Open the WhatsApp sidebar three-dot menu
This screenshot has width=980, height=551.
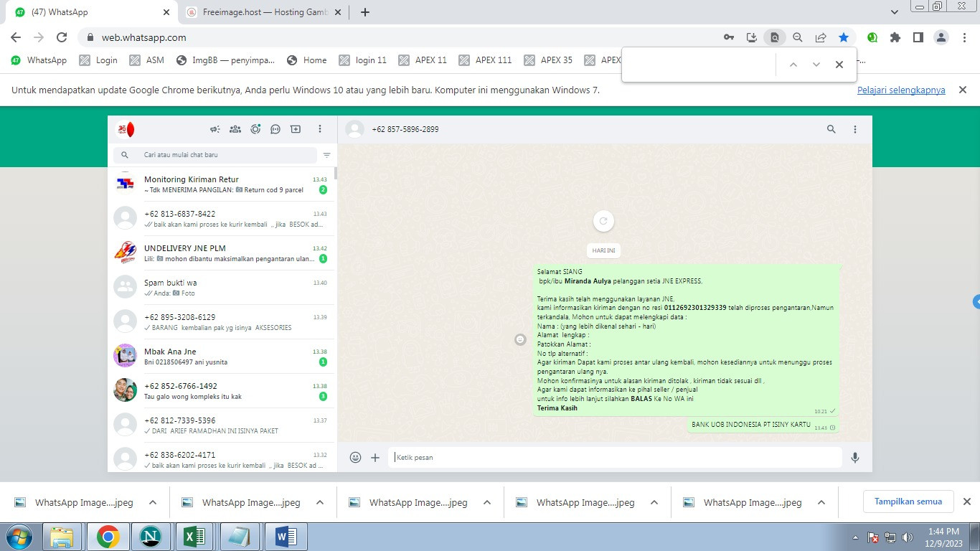coord(320,129)
